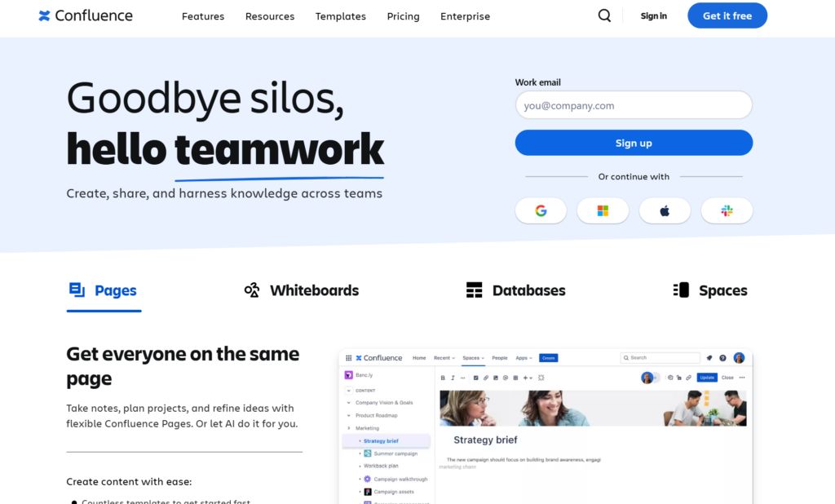Viewport: 835px width, 504px height.
Task: Click the emoji icon in the editor toolbar
Action: [x=506, y=378]
